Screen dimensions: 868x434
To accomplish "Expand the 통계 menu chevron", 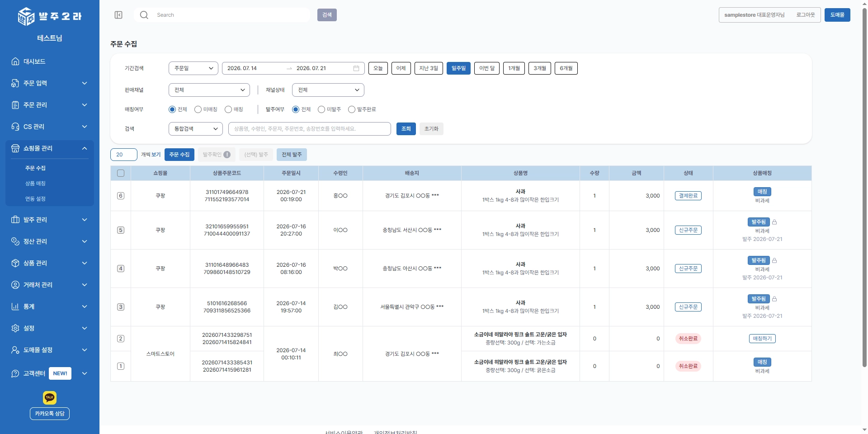I will click(85, 307).
